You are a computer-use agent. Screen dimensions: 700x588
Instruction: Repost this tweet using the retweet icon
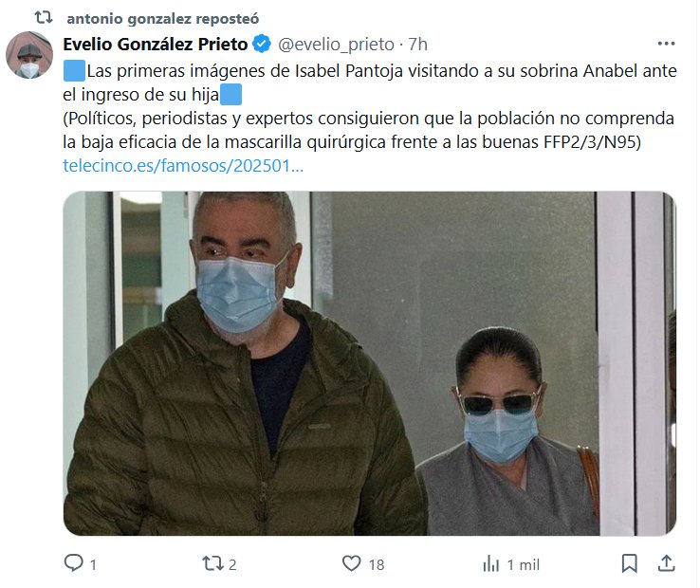tap(213, 563)
